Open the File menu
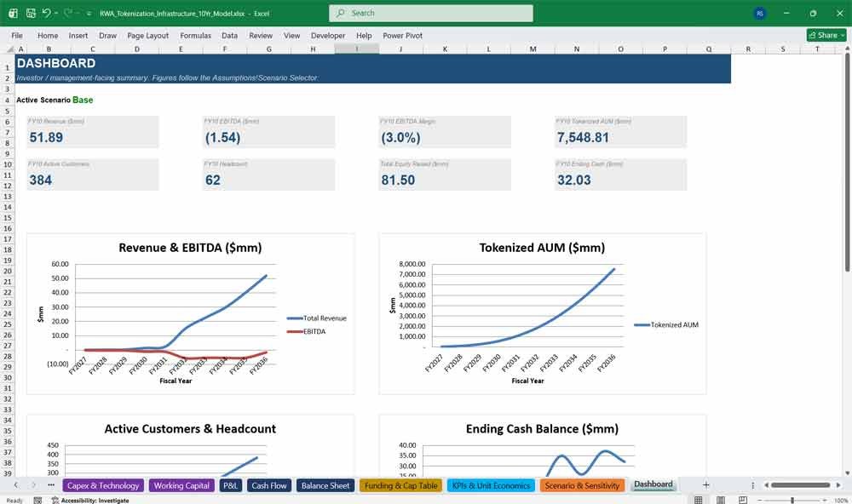This screenshot has width=852, height=504. pos(17,35)
